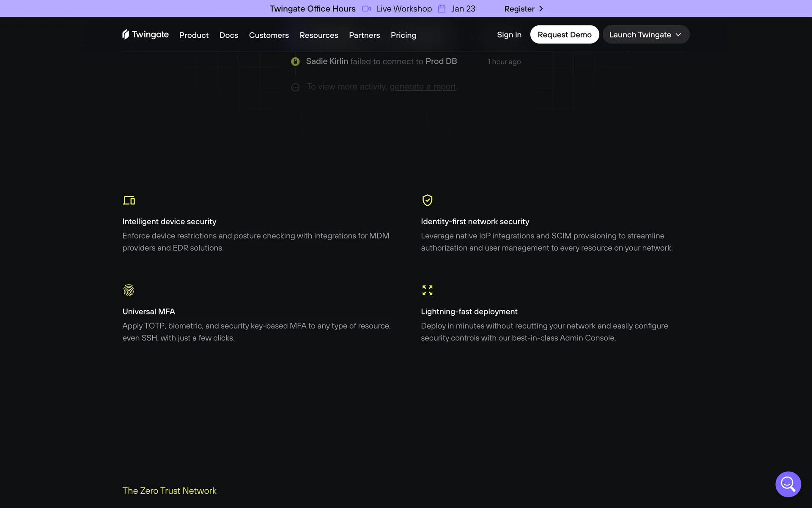This screenshot has height=508, width=812.
Task: Click the expand arrows deployment icon
Action: coord(427,290)
